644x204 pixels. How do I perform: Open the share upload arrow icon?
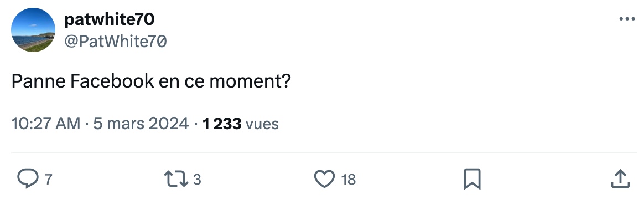click(620, 179)
